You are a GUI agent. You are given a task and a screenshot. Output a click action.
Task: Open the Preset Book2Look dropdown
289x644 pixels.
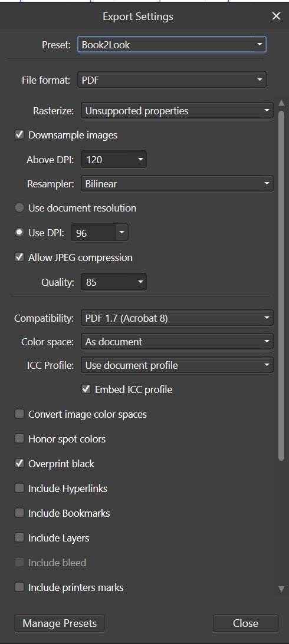(x=172, y=44)
